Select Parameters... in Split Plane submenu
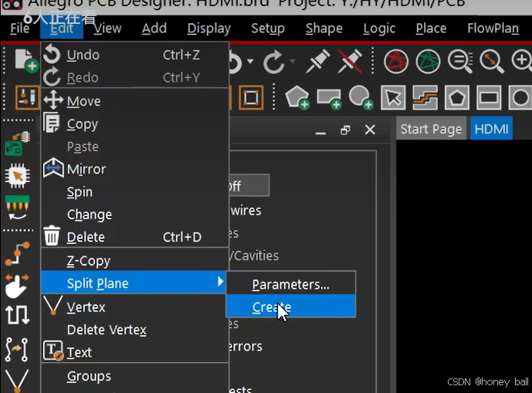 point(291,284)
